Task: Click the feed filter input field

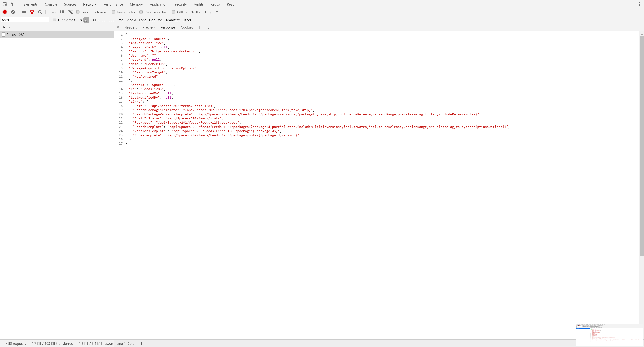Action: pos(25,19)
